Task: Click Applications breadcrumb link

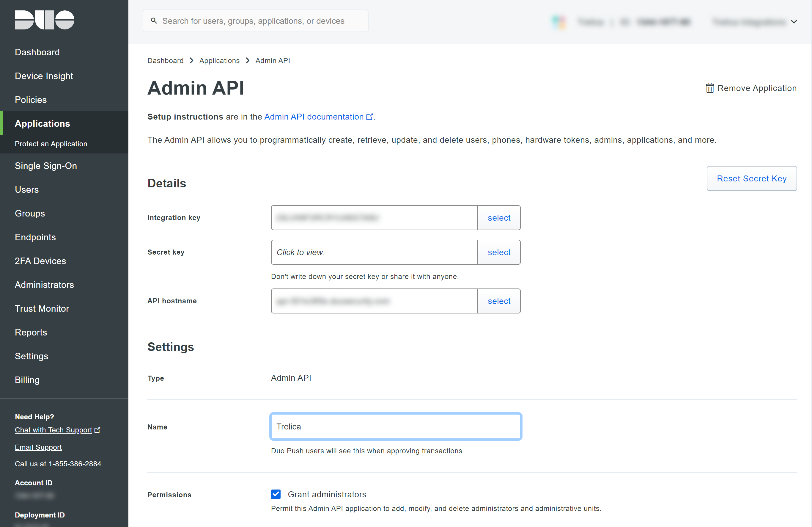Action: [219, 60]
